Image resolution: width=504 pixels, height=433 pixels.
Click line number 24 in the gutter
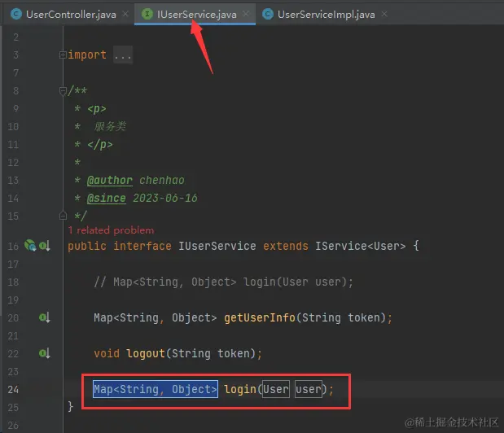pyautogui.click(x=13, y=390)
